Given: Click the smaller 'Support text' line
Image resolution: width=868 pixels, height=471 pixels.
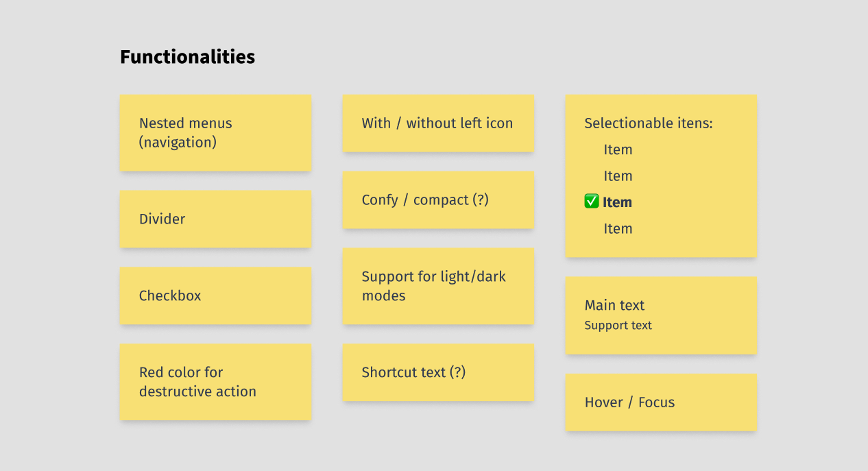Looking at the screenshot, I should tap(618, 326).
